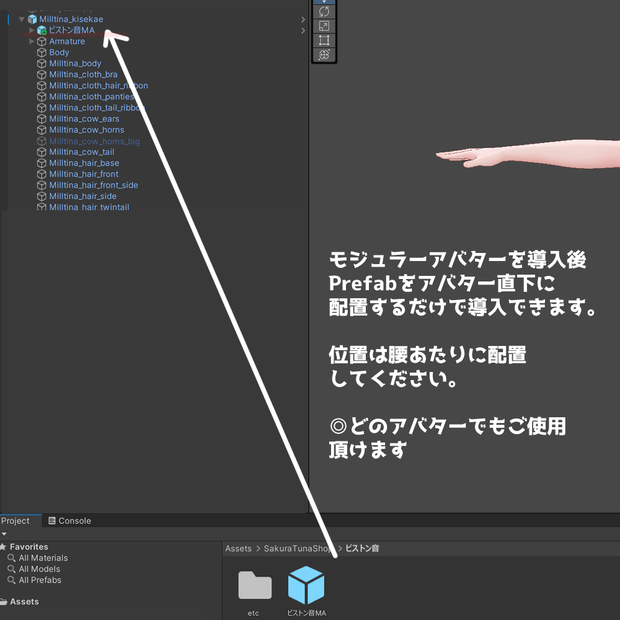Open the etc folder in Project
The image size is (620, 620).
tap(255, 585)
